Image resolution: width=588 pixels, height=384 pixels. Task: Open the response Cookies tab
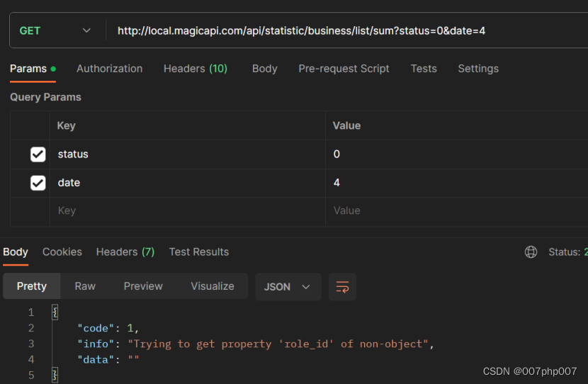click(62, 252)
